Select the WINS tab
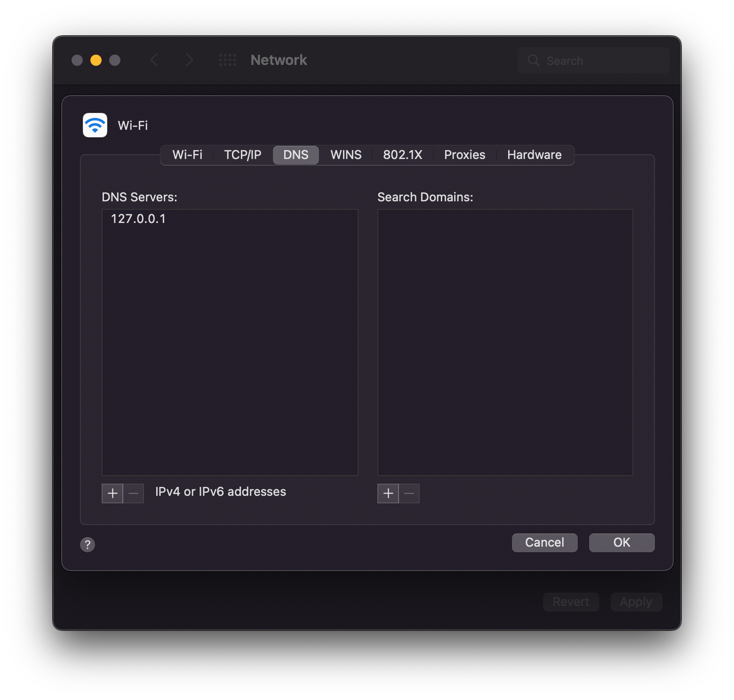Viewport: 734px width, 700px height. click(x=345, y=155)
